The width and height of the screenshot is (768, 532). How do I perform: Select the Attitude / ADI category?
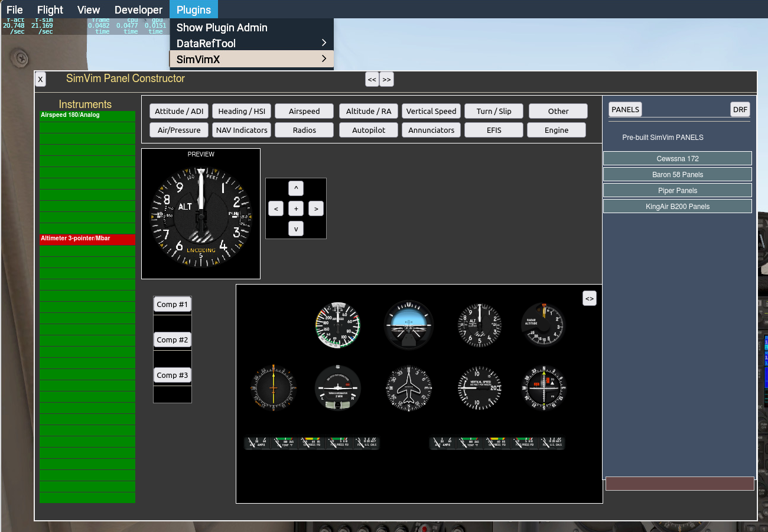(x=179, y=111)
